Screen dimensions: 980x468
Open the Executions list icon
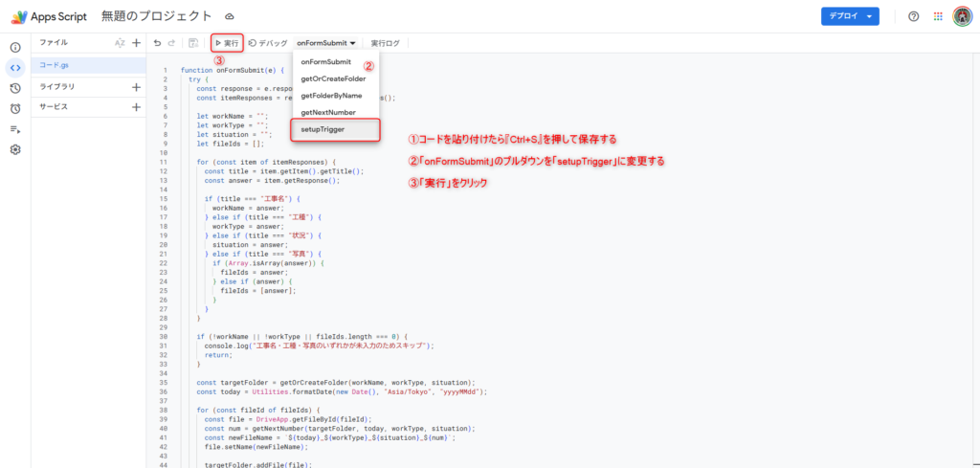15,129
